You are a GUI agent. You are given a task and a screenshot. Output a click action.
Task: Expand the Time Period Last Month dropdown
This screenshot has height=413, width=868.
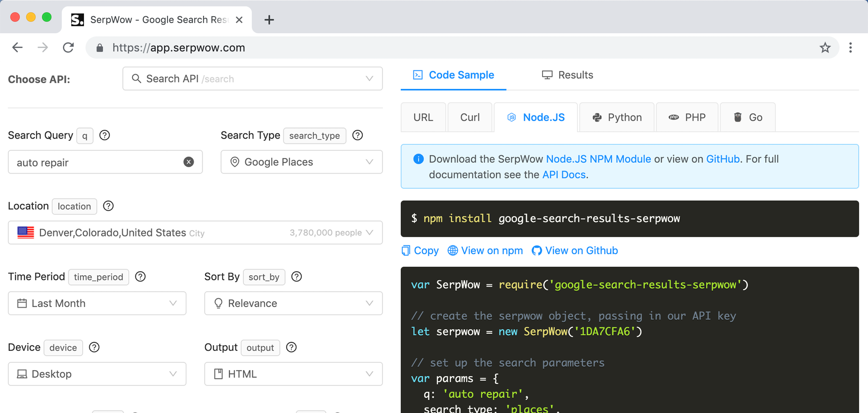97,303
